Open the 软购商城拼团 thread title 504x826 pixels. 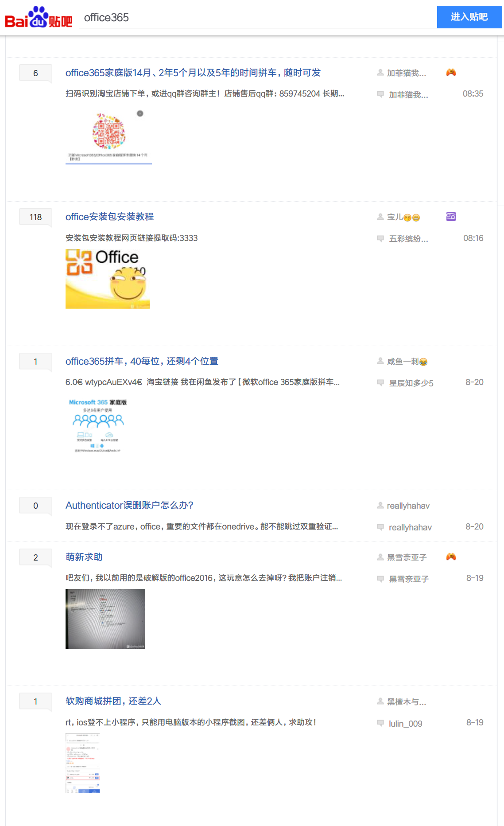coord(113,701)
